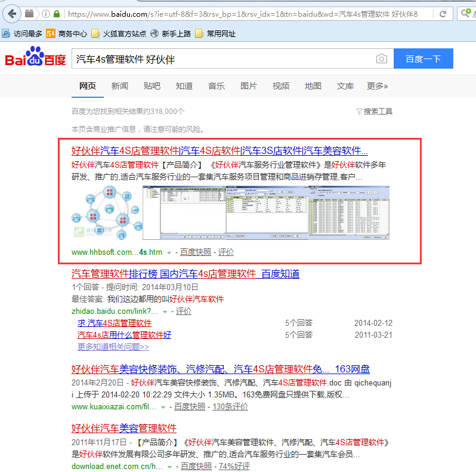Click the green secure padlock icon
The width and height of the screenshot is (476, 472).
click(57, 14)
